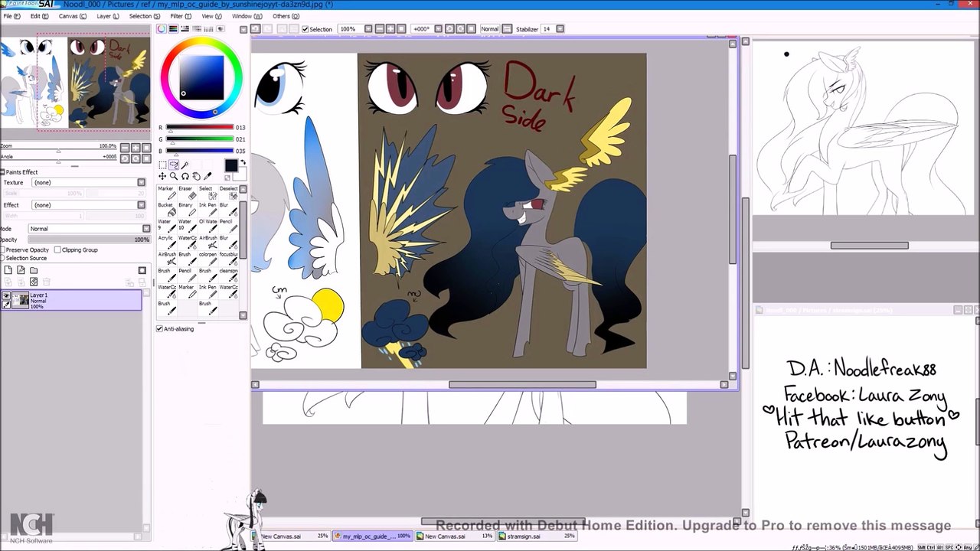Select the focusblur brush tool
Screen dimensions: 980x551
click(229, 259)
